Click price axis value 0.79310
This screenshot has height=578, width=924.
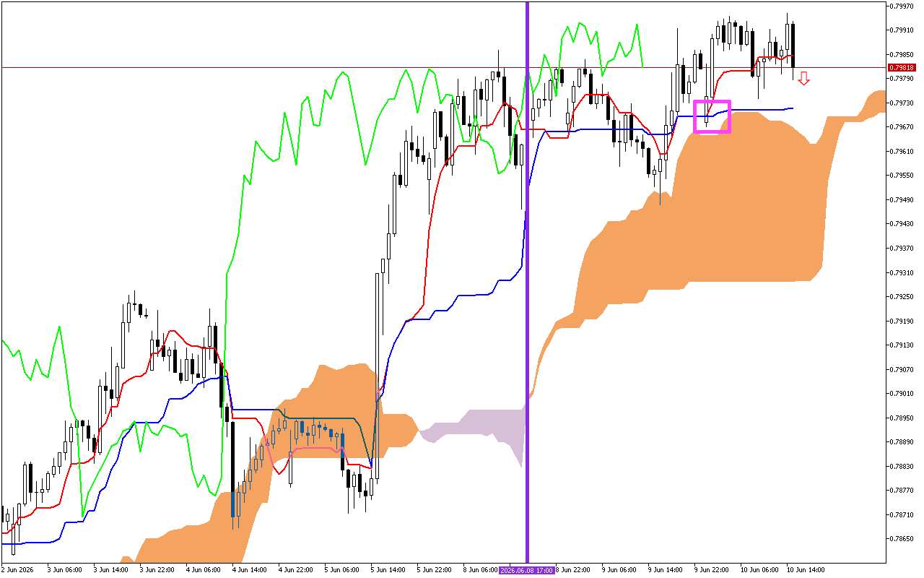(902, 272)
